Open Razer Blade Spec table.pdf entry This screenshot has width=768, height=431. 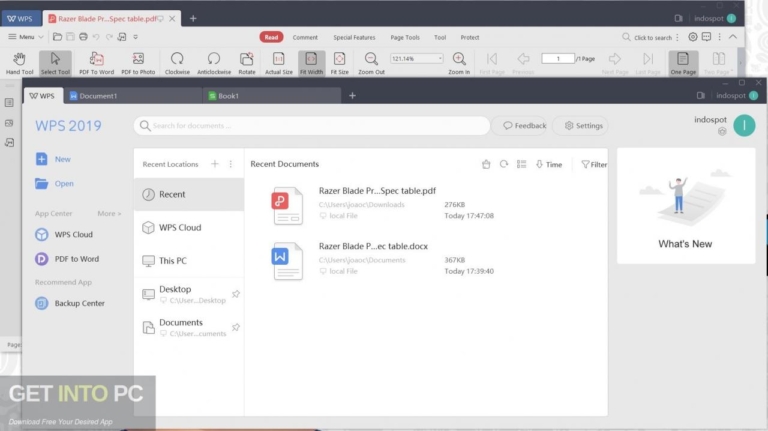click(377, 191)
